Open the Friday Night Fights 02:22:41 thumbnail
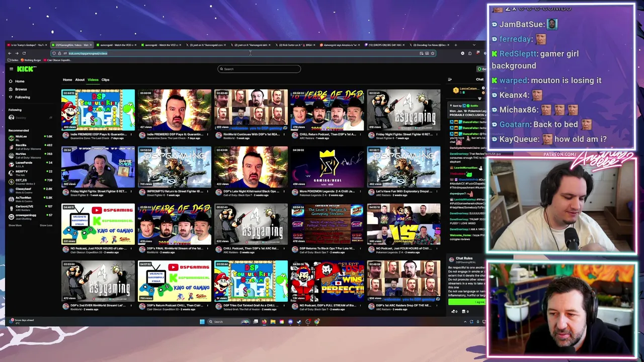Screen dimensions: 644x362 (404, 110)
